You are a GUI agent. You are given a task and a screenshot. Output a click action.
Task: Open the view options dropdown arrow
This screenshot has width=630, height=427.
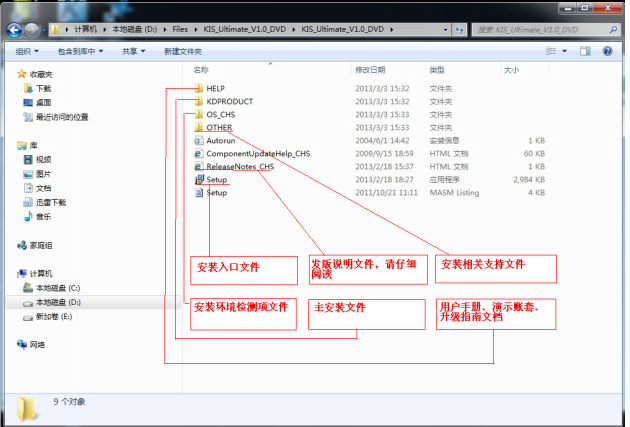pos(565,51)
